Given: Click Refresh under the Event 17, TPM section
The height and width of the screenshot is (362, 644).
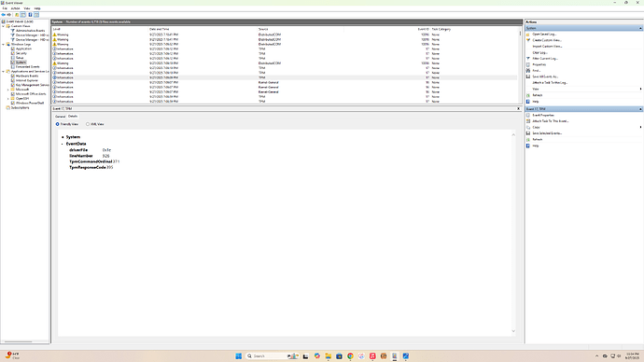Looking at the screenshot, I should (x=538, y=140).
